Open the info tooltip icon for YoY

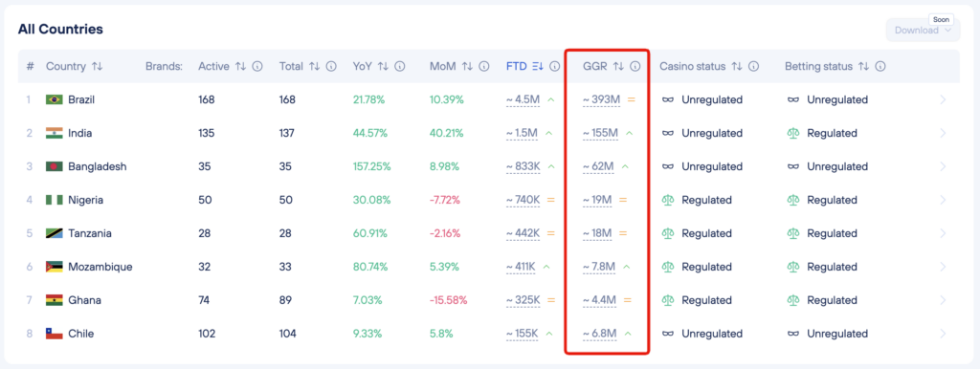pyautogui.click(x=400, y=66)
